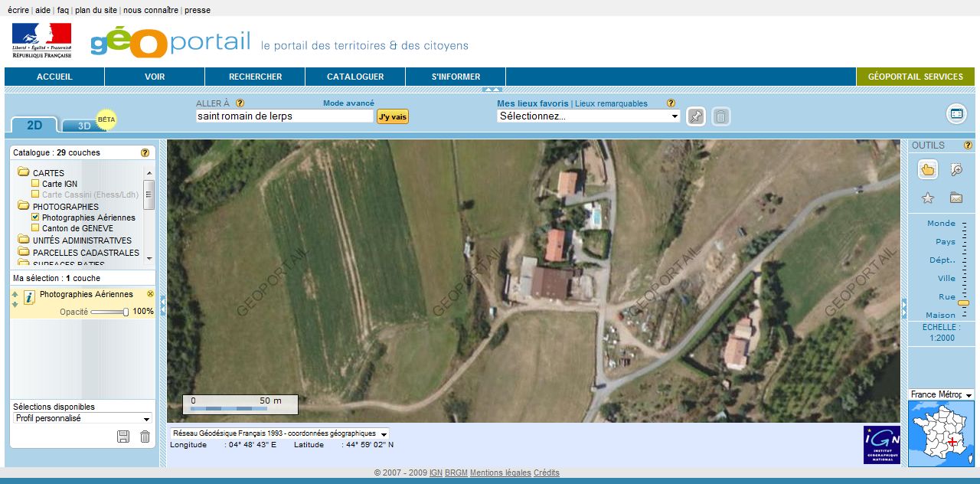Open help icon next to Aller à
The height and width of the screenshot is (484, 980).
pos(240,103)
